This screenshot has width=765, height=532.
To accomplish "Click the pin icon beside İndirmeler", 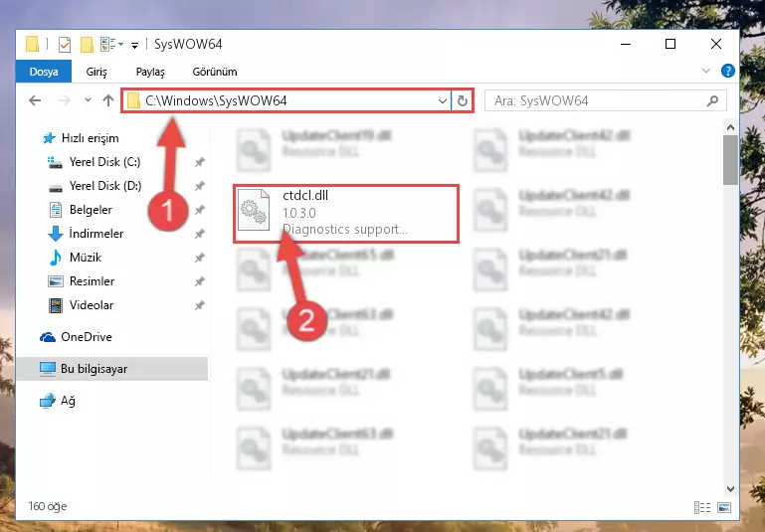I will (200, 234).
